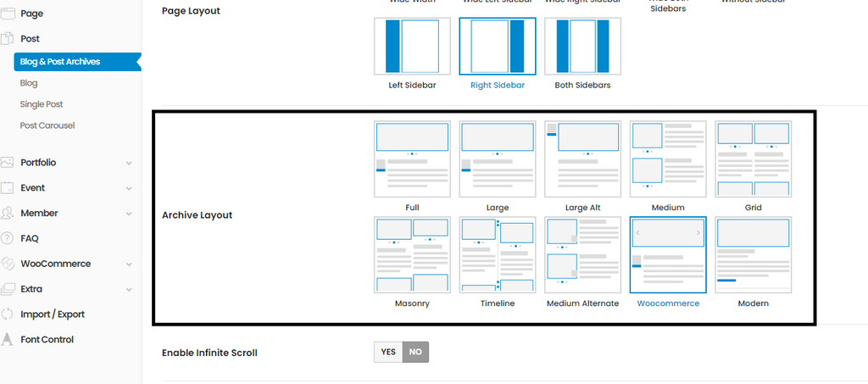The height and width of the screenshot is (384, 868).
Task: Open the Portfolio settings label
Action: click(x=38, y=163)
